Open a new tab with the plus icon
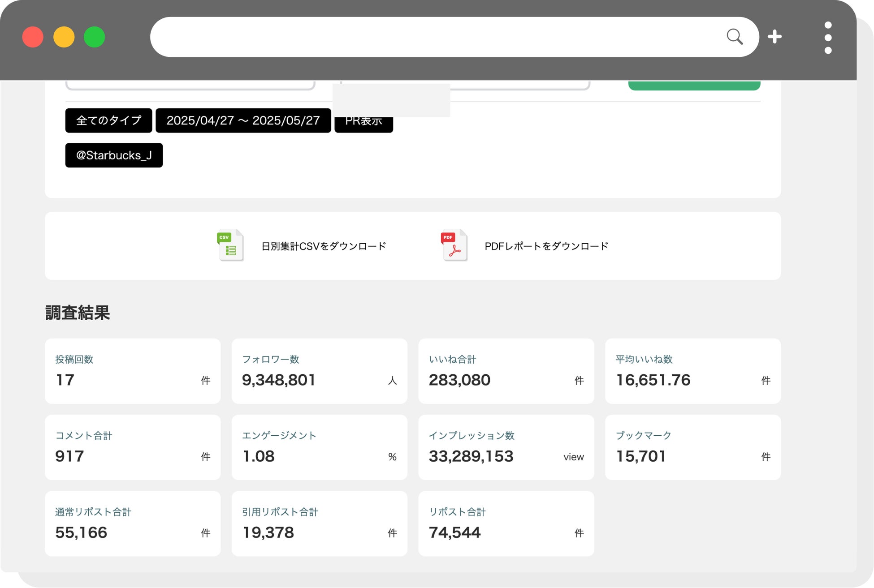 [x=774, y=37]
